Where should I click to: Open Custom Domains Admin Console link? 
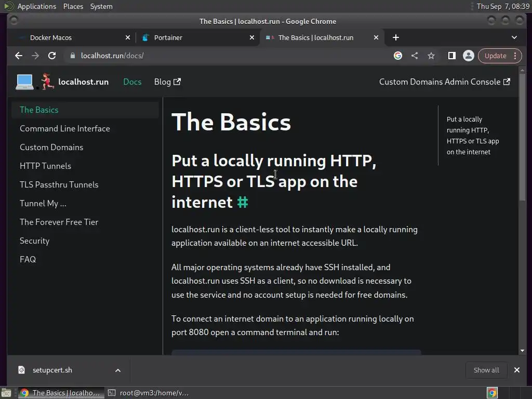(445, 82)
